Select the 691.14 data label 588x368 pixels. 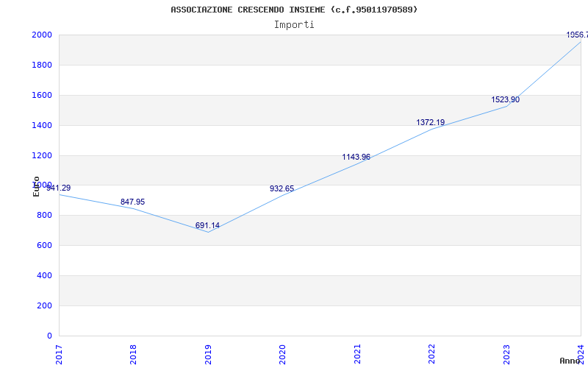point(207,226)
